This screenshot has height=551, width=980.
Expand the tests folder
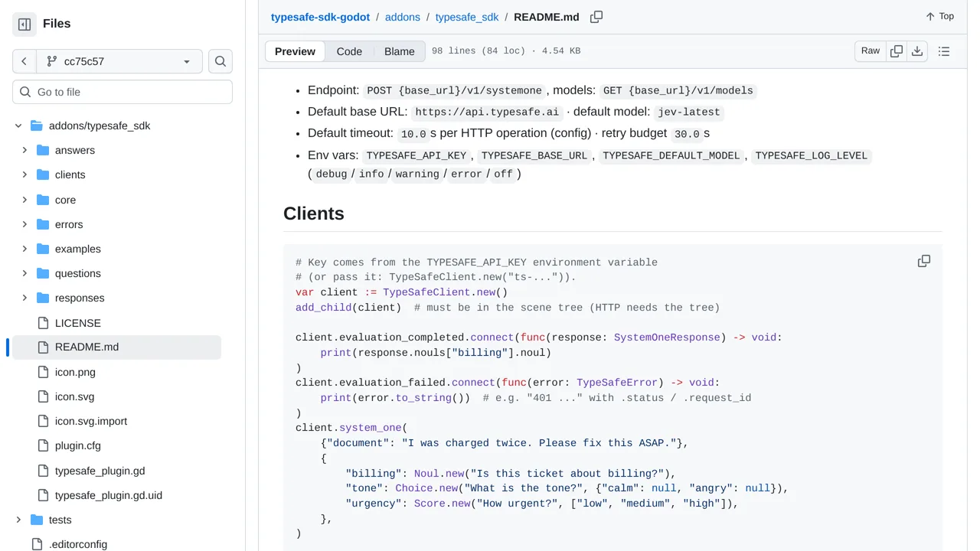click(18, 520)
